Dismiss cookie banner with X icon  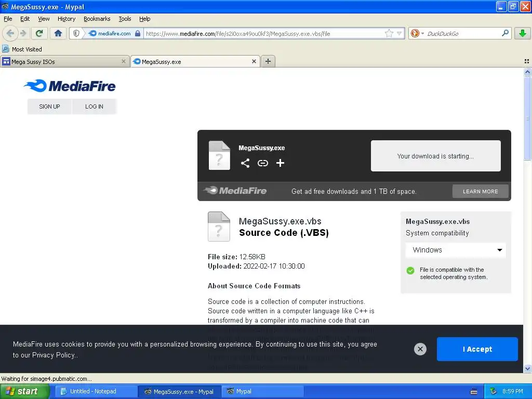420,349
